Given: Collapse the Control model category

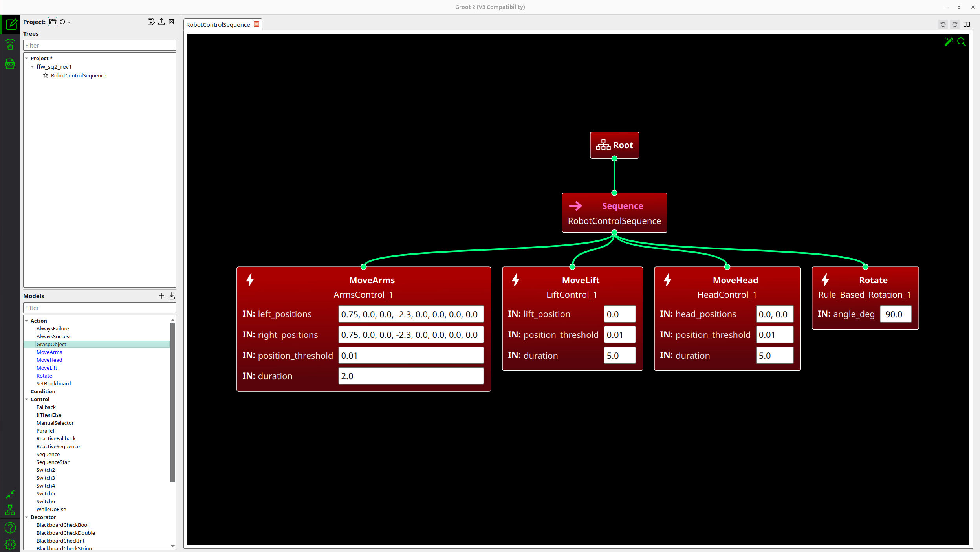Looking at the screenshot, I should (27, 399).
